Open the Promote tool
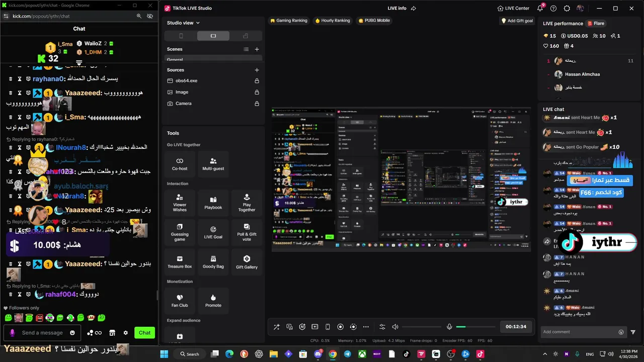The image size is (644, 362). 213,301
